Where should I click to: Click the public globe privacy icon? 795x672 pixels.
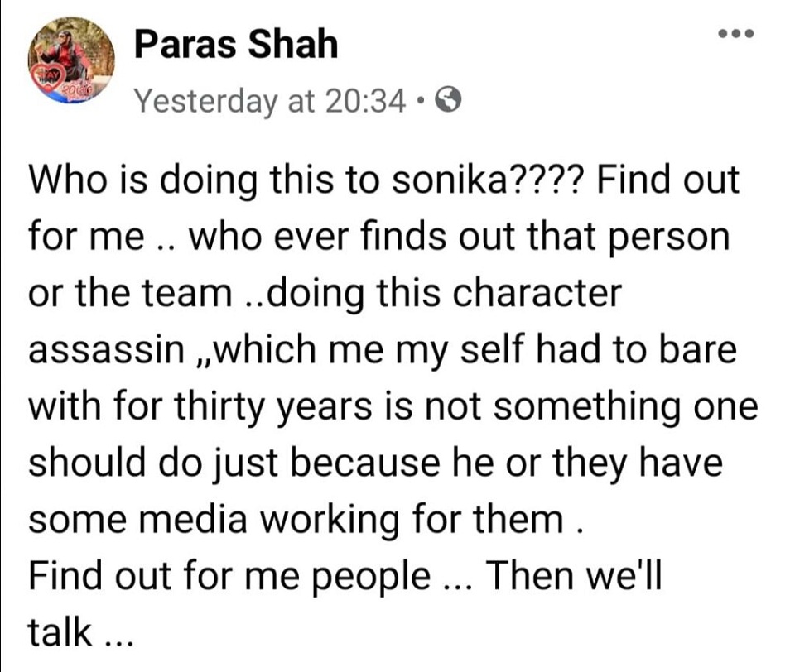click(x=449, y=100)
